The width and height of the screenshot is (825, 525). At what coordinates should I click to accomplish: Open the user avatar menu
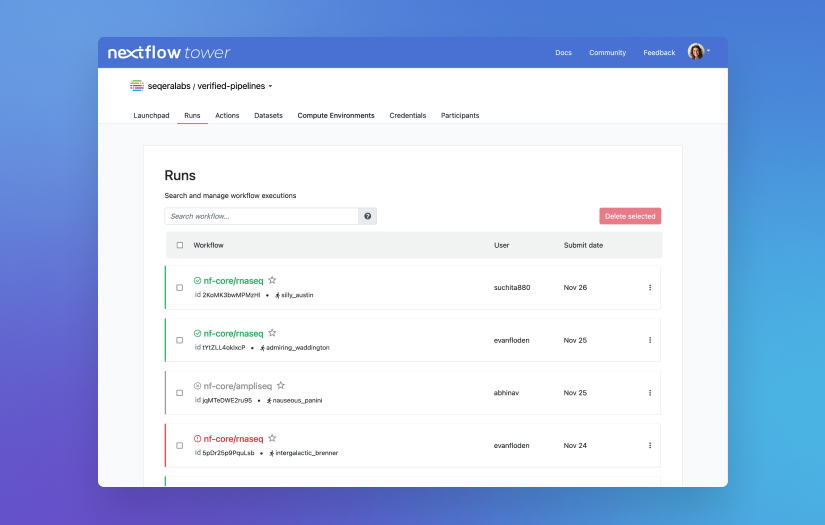tap(697, 52)
